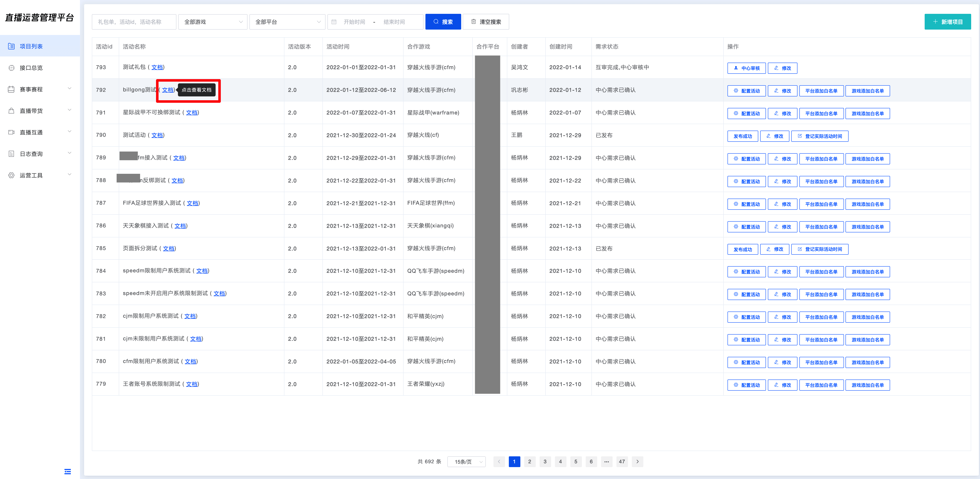Click the 直播带货 shopping bag icon

(x=11, y=111)
